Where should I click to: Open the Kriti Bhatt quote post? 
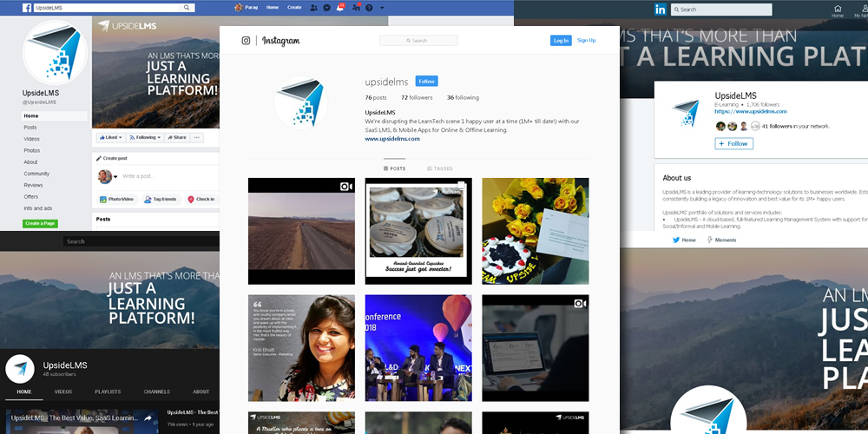(301, 348)
